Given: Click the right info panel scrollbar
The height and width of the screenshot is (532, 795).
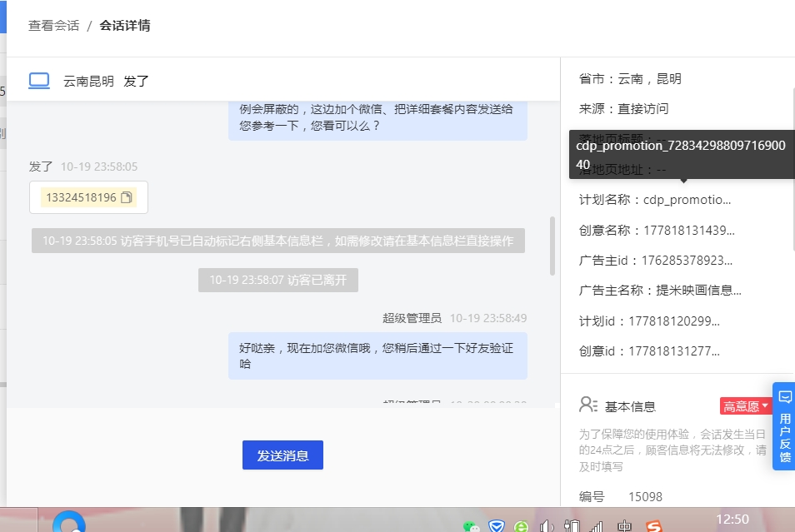Looking at the screenshot, I should (x=793, y=170).
